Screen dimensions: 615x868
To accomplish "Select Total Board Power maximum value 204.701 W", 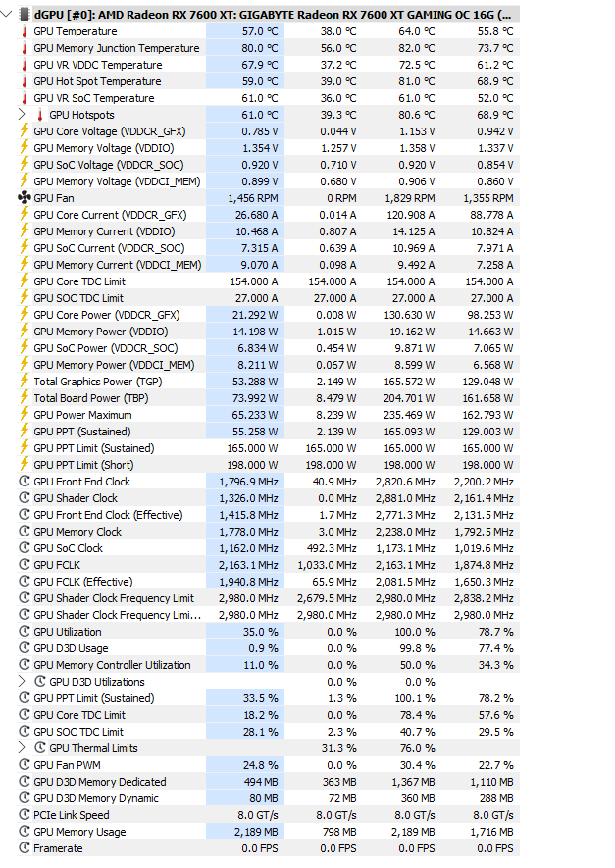I will click(410, 398).
